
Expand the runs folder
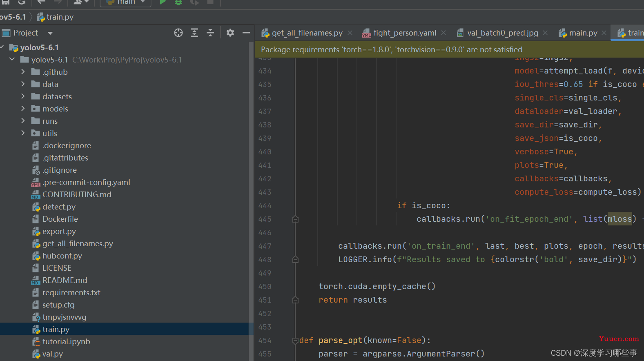23,120
